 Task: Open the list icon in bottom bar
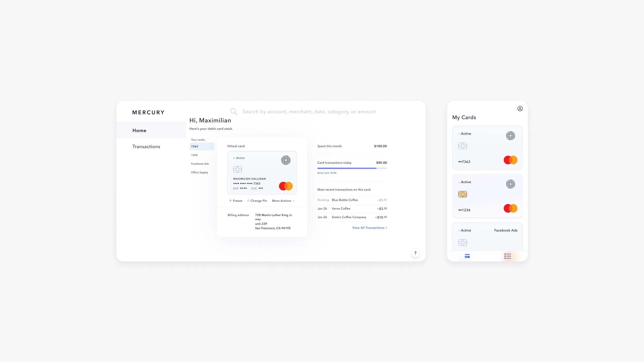coord(507,256)
